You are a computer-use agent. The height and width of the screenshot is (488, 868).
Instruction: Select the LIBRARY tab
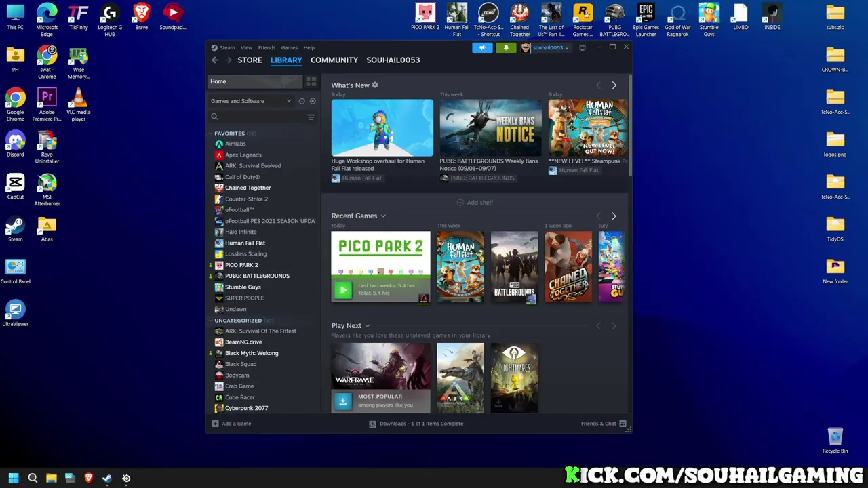[x=286, y=60]
